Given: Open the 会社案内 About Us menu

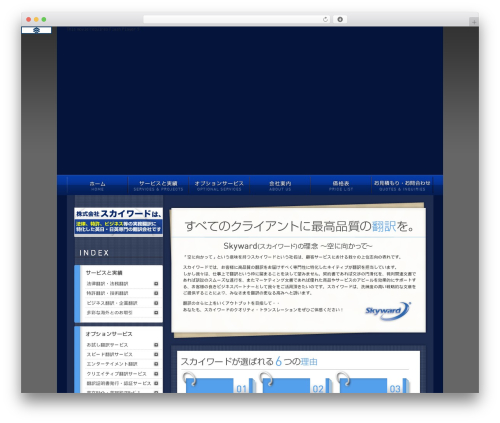Looking at the screenshot, I should click(280, 185).
